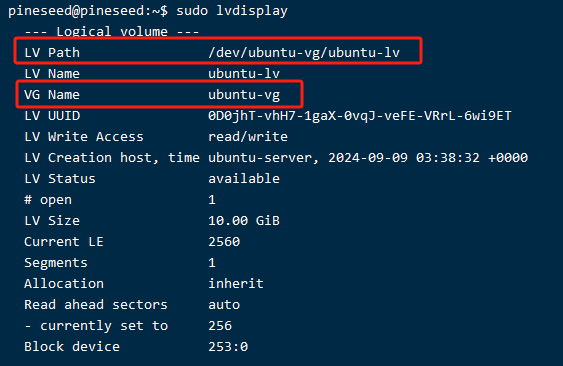
Task: Click the ubuntu-server host name
Action: (260, 158)
